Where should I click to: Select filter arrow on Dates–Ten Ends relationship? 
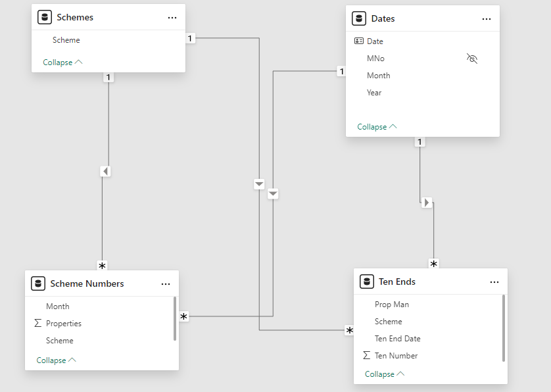[427, 203]
